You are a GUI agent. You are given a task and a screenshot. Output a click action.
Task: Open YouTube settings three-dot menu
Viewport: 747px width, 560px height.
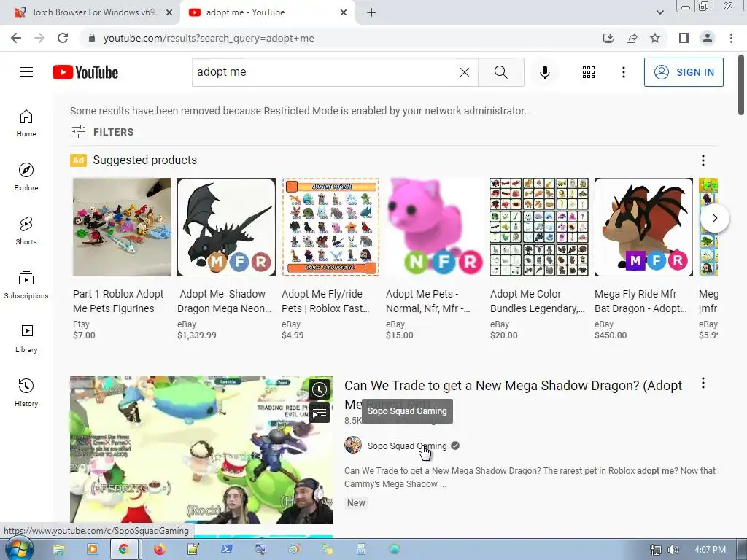click(x=623, y=72)
